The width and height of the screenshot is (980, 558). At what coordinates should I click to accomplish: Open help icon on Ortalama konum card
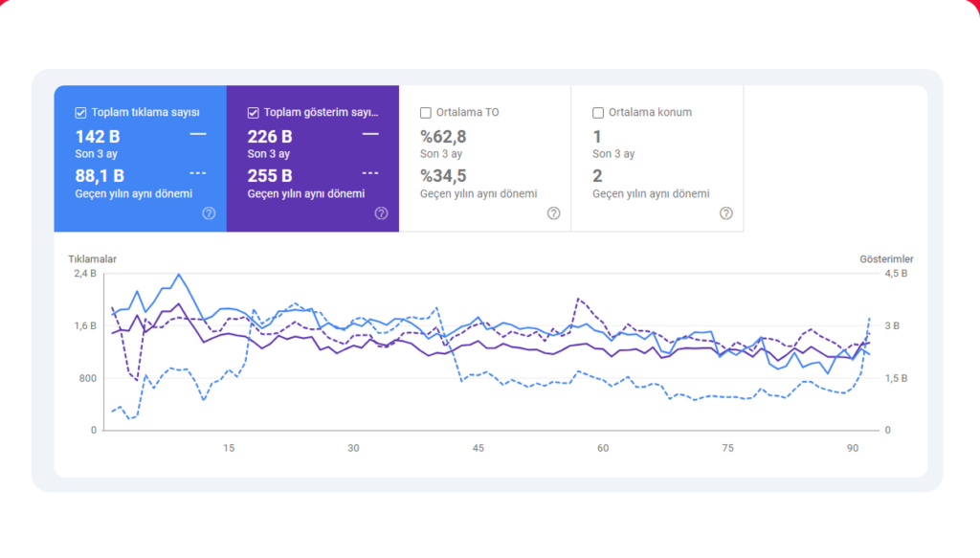[726, 213]
